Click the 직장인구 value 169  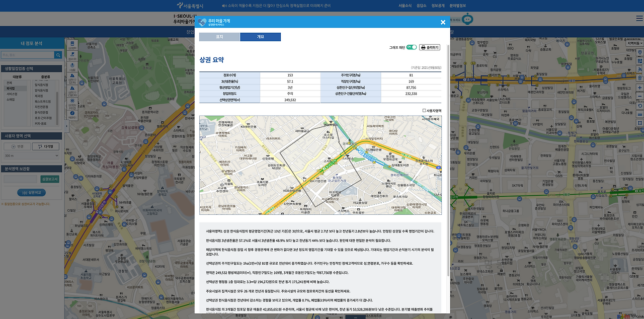[x=411, y=81]
